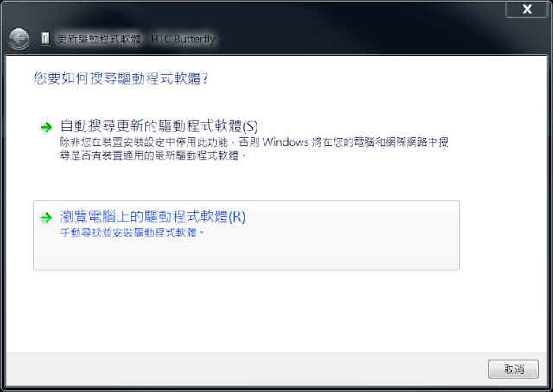This screenshot has height=392, width=553.
Task: Select 自動搜尋更新的驅動程式軟體(S) option
Action: click(159, 126)
